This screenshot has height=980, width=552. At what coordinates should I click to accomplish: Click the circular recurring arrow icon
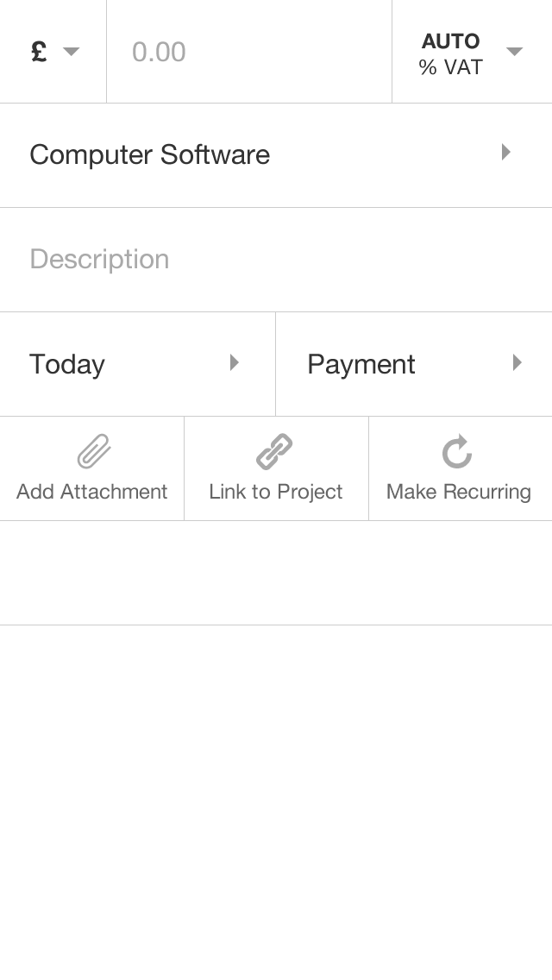pos(457,451)
